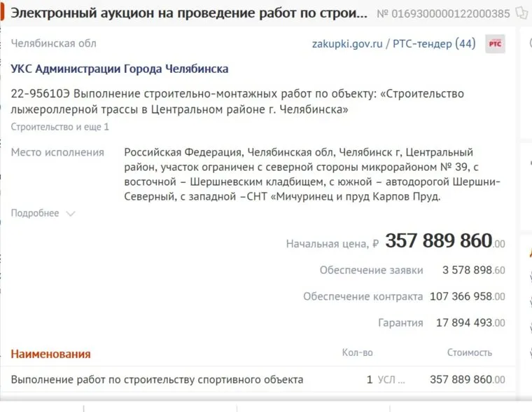
Task: Open the auction title 'Электронный аукцион' heading
Action: click(x=189, y=13)
